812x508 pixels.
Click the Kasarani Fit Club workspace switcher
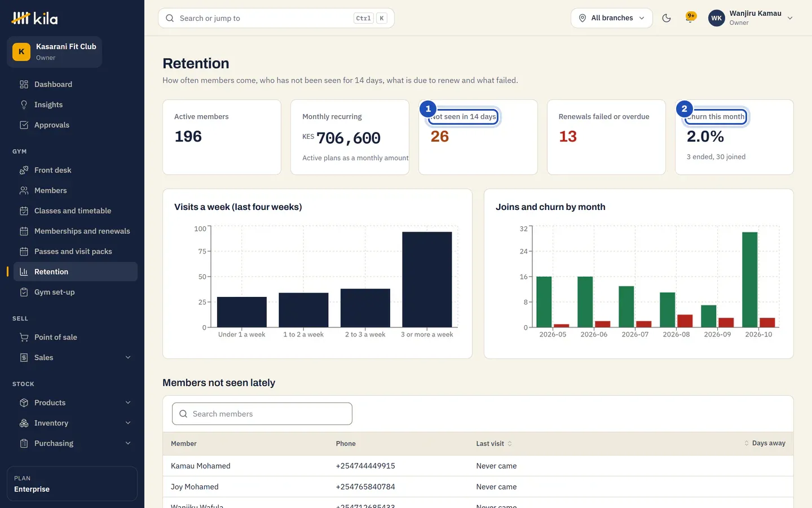tap(55, 52)
